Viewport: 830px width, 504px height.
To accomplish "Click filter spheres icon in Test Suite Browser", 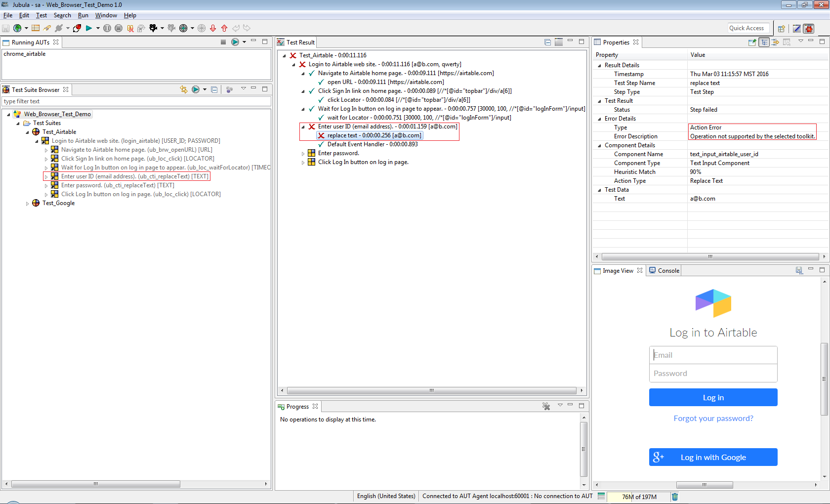I will [229, 89].
